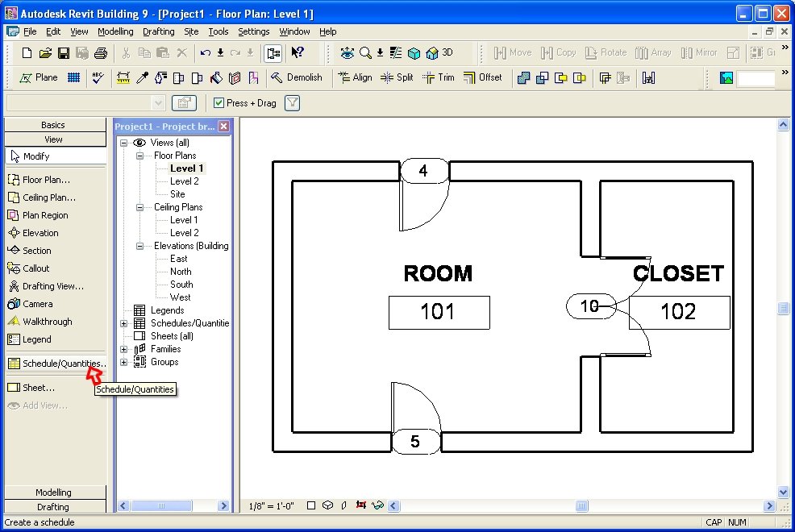
Task: Toggle the Project Browser toolbar button
Action: pyautogui.click(x=273, y=53)
